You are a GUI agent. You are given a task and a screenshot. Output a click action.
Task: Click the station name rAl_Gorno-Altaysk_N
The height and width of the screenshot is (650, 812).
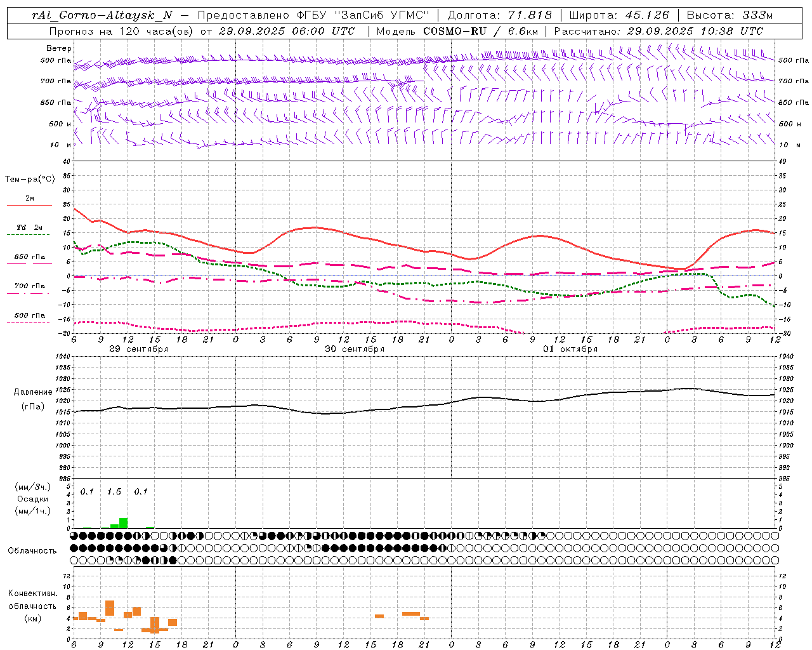[x=101, y=15]
